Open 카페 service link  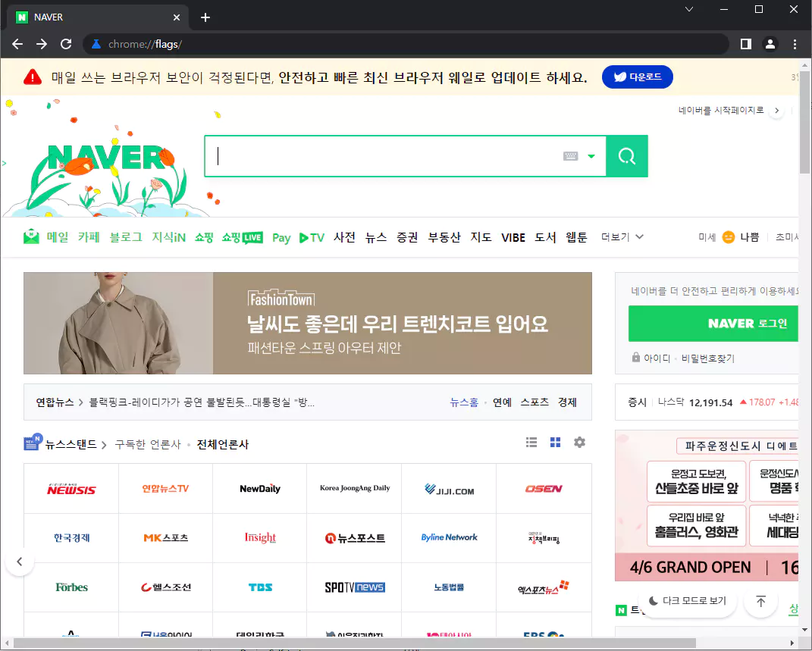tap(89, 237)
